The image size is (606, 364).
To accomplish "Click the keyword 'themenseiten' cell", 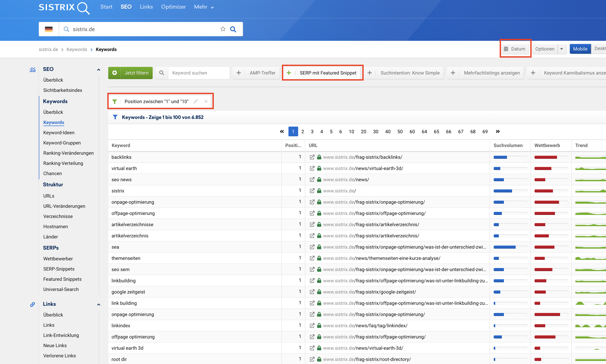I will pos(126,258).
